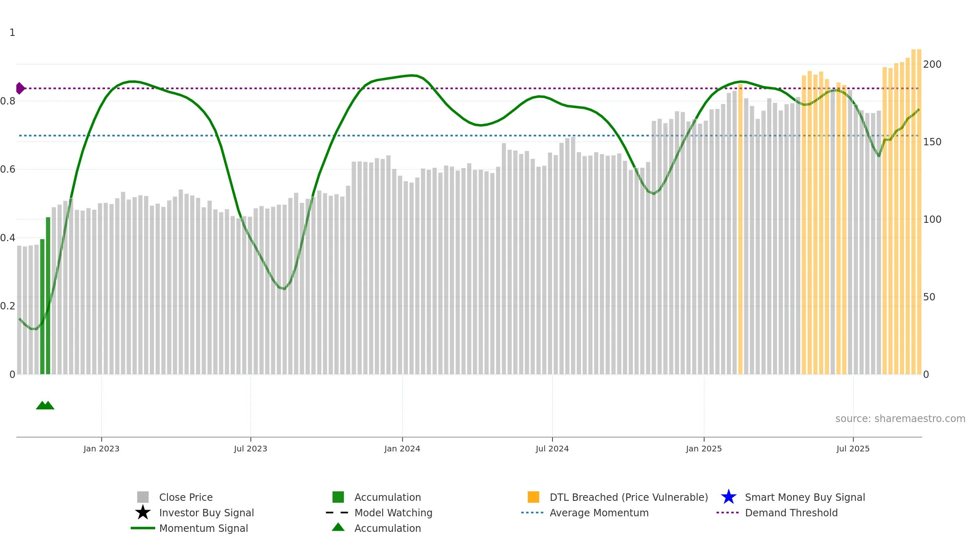Click the 1 value atop left axis
980x551 pixels.
[12, 32]
